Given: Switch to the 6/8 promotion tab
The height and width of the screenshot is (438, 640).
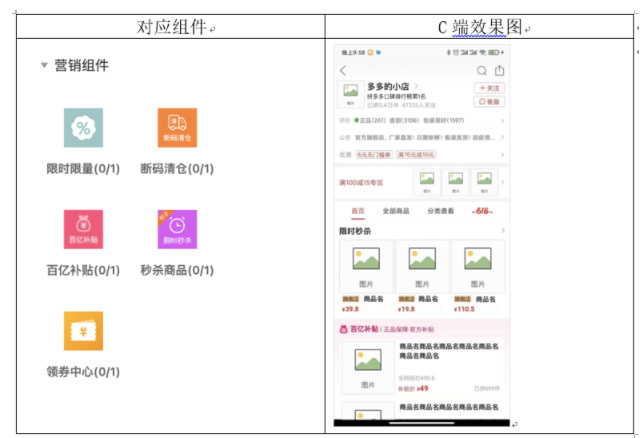Looking at the screenshot, I should point(482,211).
